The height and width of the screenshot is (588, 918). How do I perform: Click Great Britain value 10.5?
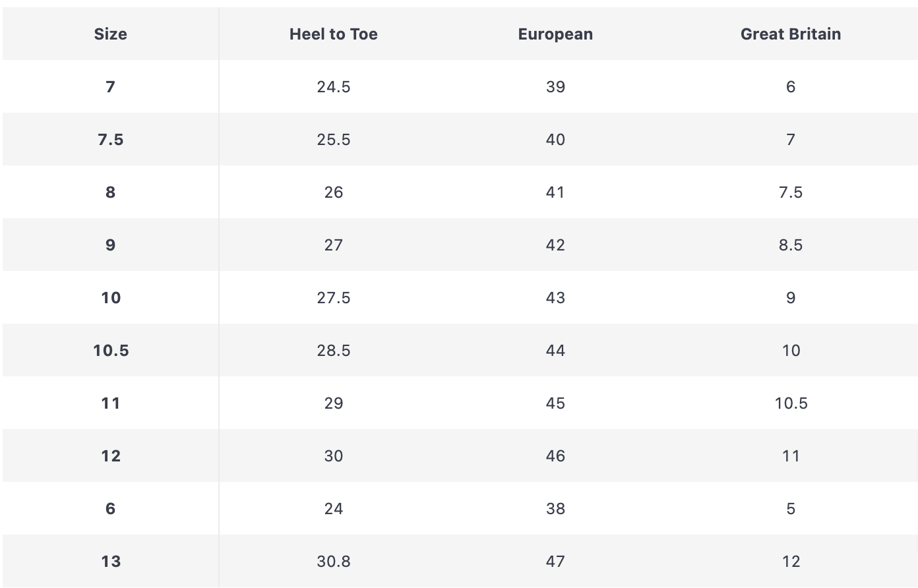(x=790, y=403)
